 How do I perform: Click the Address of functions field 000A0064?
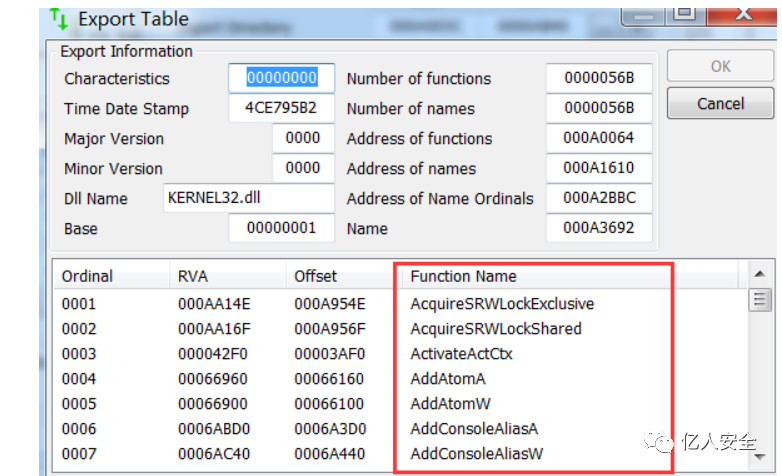pos(599,138)
